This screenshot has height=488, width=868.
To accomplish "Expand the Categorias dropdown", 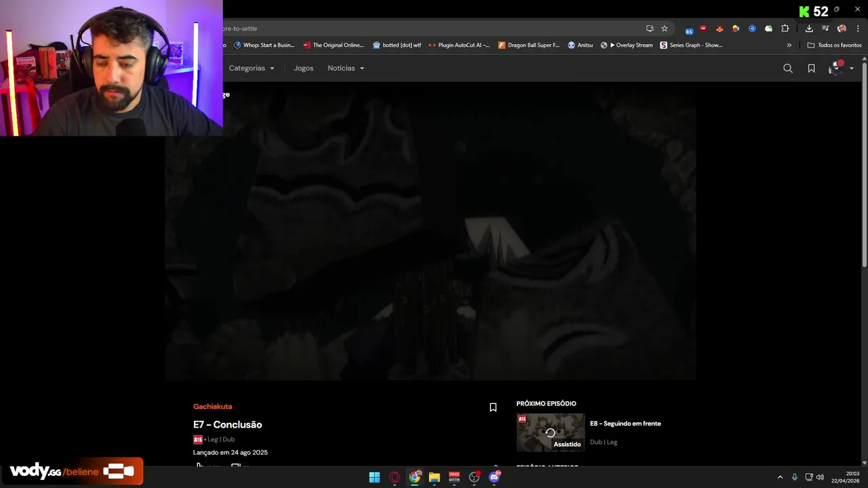I will pyautogui.click(x=252, y=68).
